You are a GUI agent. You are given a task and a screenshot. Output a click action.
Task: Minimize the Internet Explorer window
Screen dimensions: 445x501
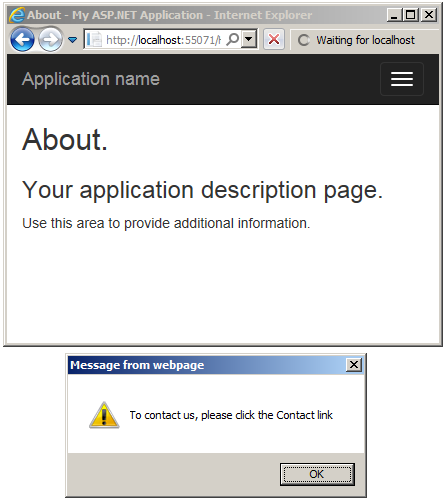point(394,15)
